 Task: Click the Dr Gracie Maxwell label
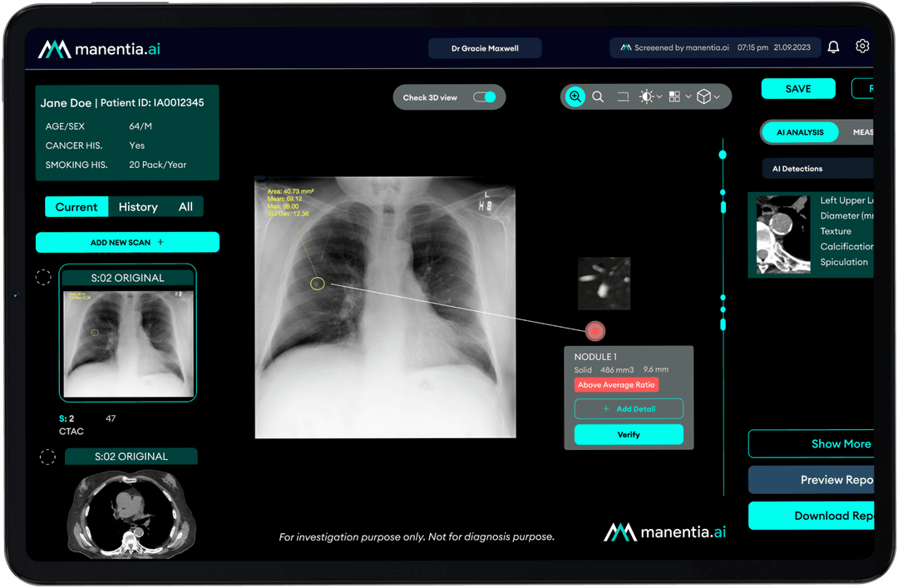click(485, 48)
